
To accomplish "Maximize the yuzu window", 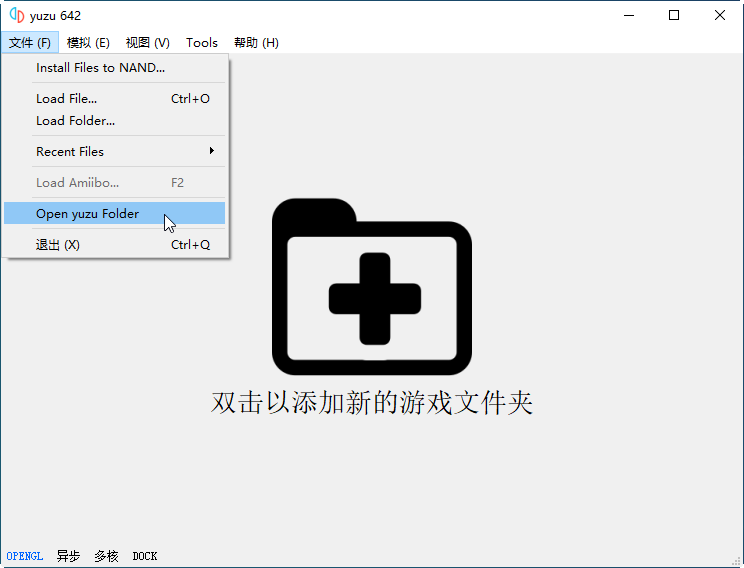I will (674, 15).
